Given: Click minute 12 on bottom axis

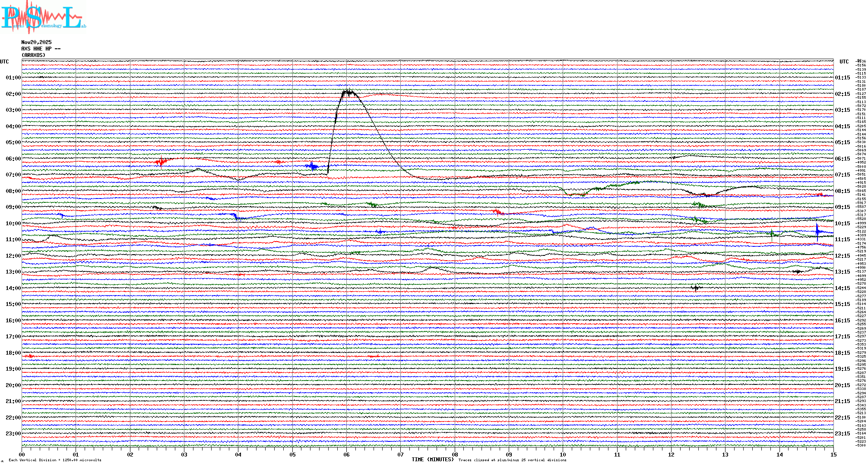Looking at the screenshot, I should 671,454.
